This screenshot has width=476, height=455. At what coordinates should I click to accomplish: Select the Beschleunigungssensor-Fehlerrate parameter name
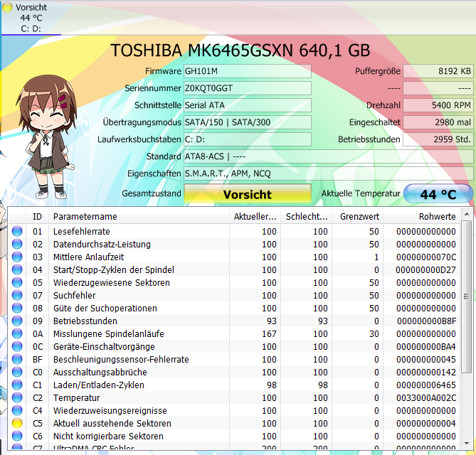click(x=121, y=360)
